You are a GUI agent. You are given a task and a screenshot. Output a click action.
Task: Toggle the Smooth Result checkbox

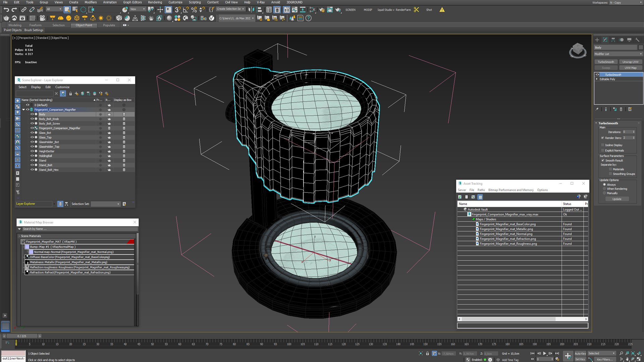click(x=603, y=161)
